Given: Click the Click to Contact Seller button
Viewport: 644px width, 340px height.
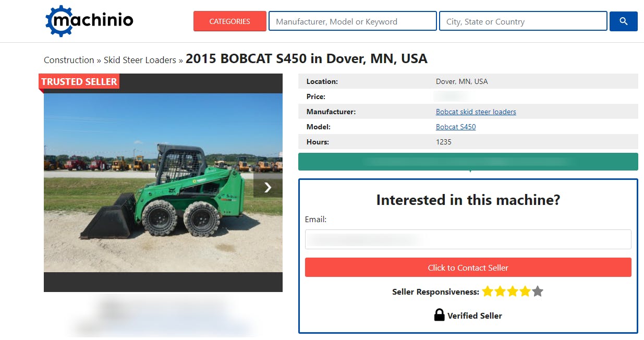Looking at the screenshot, I should coord(468,268).
